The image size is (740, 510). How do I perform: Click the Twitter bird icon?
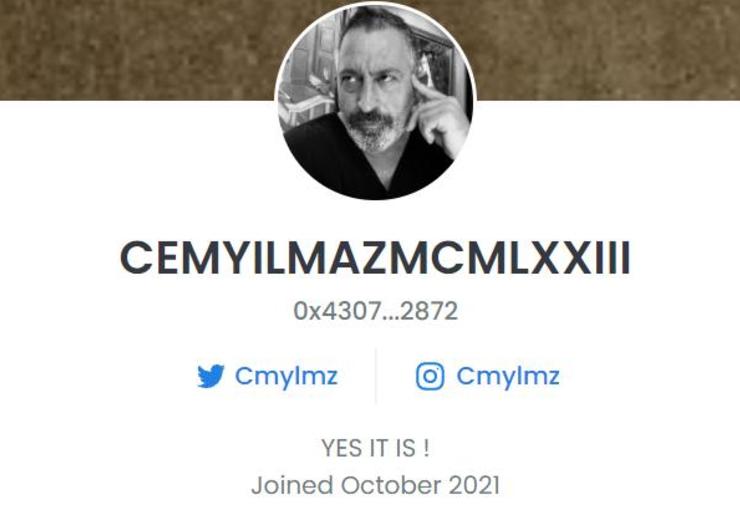(x=210, y=376)
